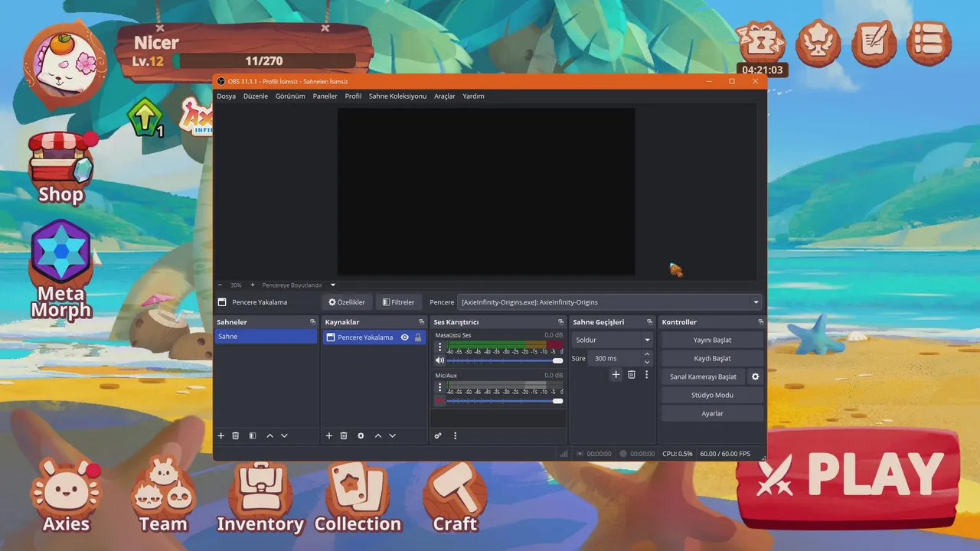Adjust Masaüstü Ses volume slider

505,360
